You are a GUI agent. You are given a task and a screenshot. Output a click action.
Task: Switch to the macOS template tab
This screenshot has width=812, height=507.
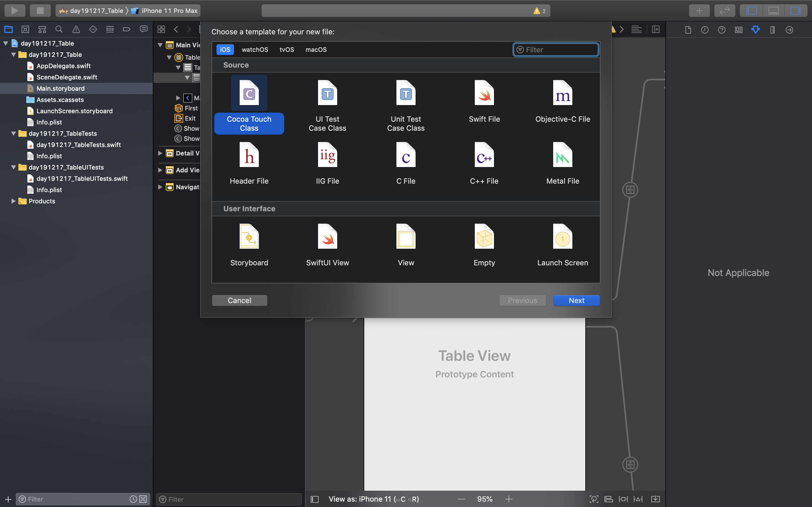316,50
